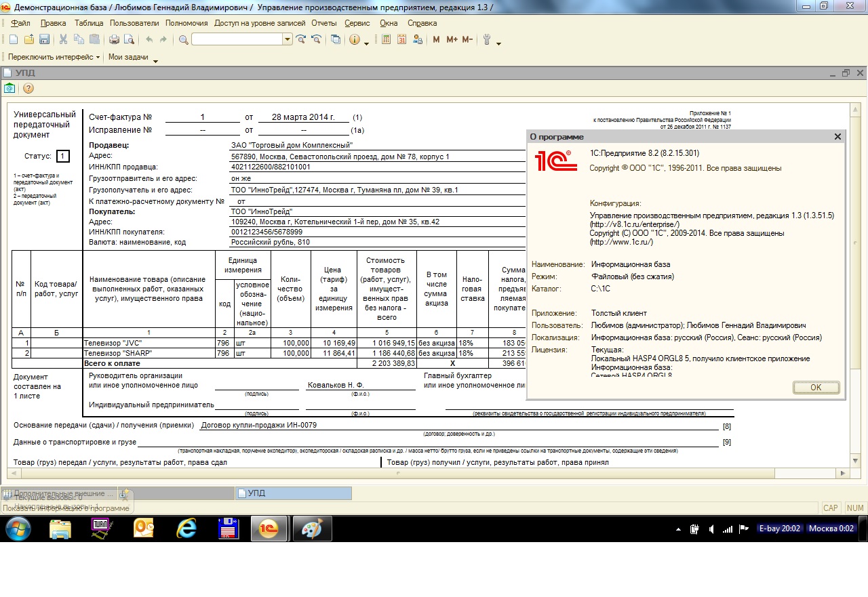This screenshot has height=597, width=868.
Task: Expand the help icon toolbar options arrow
Action: pos(367,43)
